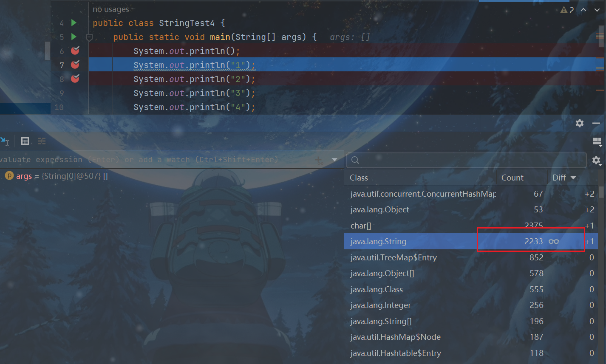Click the warnings indicator showing 2 problems
The image size is (606, 364).
(567, 10)
